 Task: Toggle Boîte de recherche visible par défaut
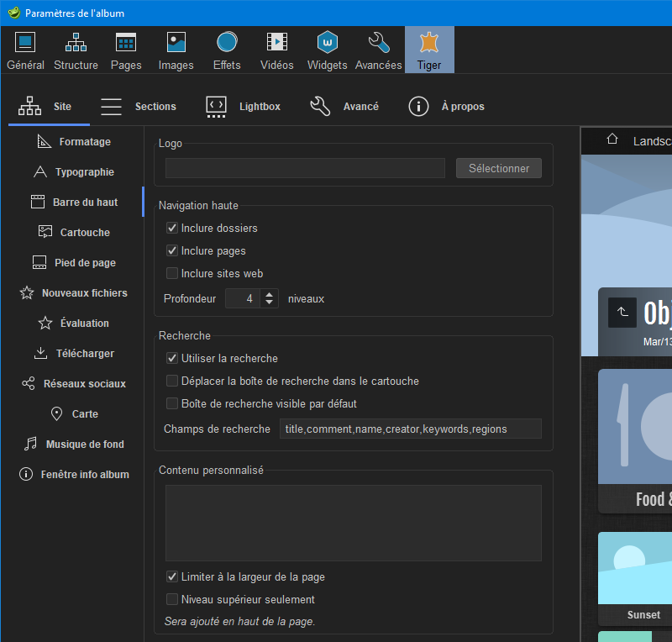click(172, 404)
